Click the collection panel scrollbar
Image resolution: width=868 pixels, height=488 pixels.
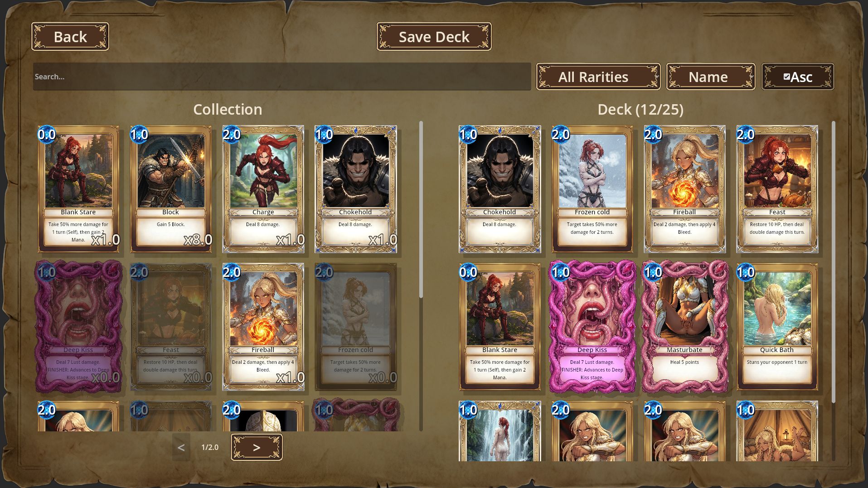pos(421,209)
